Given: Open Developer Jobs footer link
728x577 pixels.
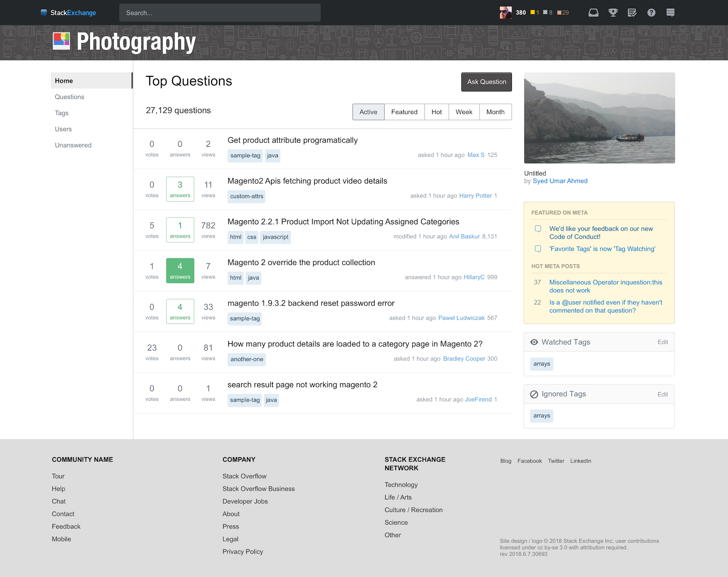Looking at the screenshot, I should 245,502.
